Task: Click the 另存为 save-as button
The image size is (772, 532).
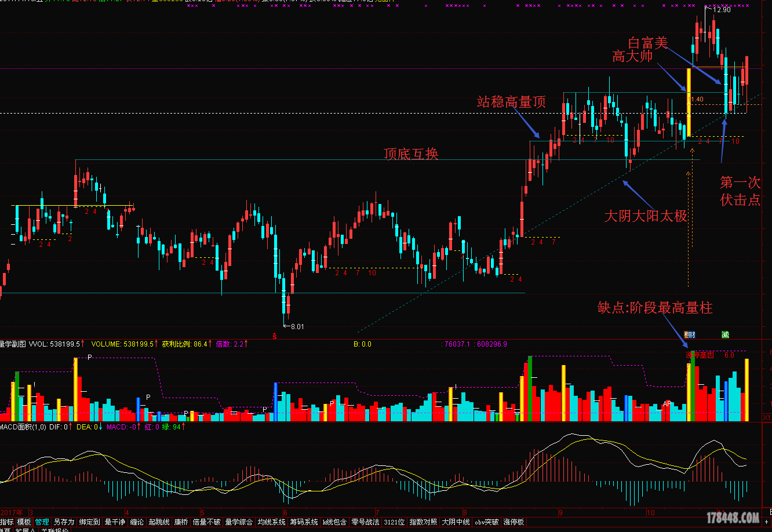Action: point(64,522)
